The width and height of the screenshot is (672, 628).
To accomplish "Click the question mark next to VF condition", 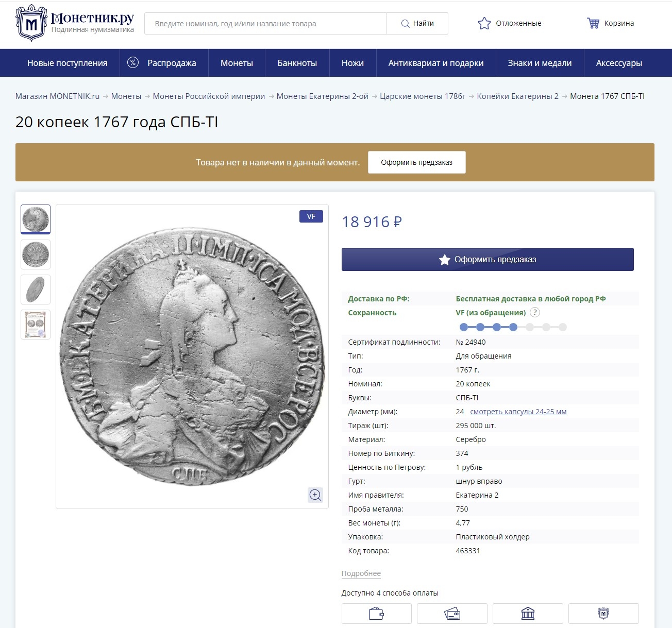I will [535, 313].
